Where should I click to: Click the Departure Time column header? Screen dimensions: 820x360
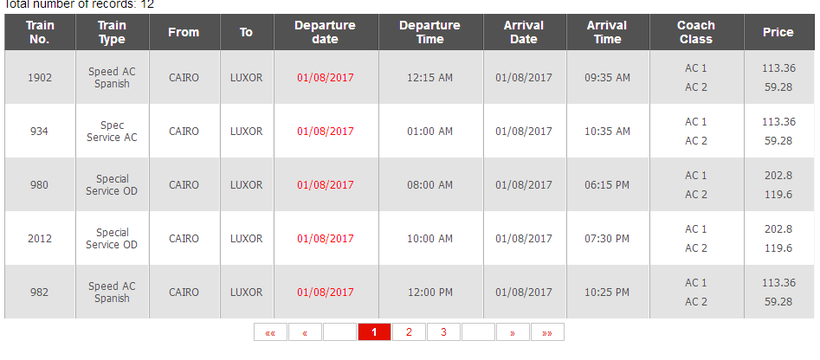(430, 32)
